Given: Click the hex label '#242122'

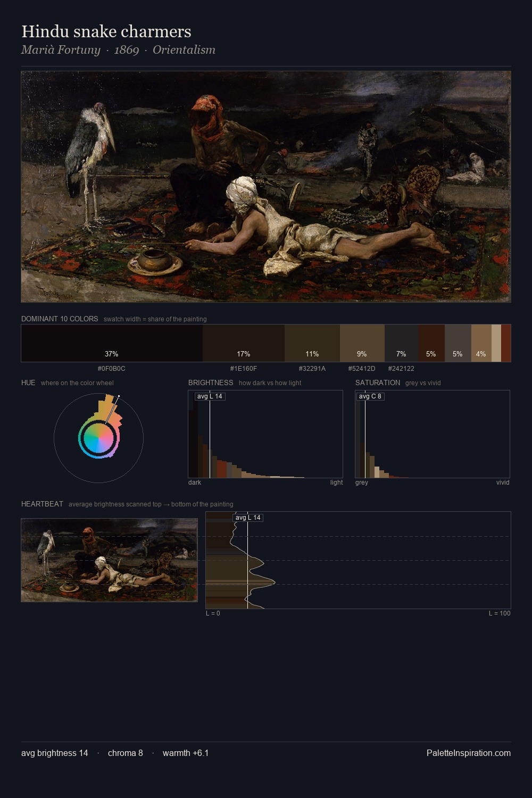Looking at the screenshot, I should pyautogui.click(x=401, y=368).
